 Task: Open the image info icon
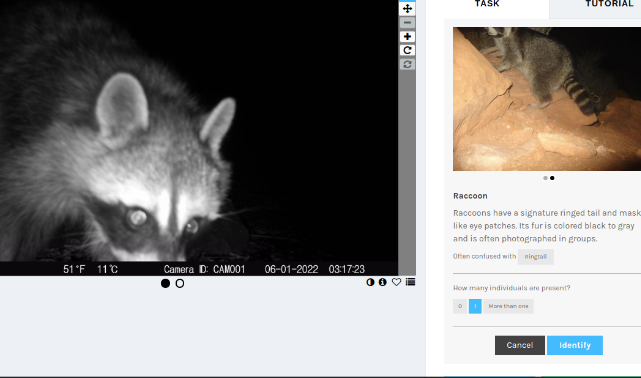click(383, 282)
